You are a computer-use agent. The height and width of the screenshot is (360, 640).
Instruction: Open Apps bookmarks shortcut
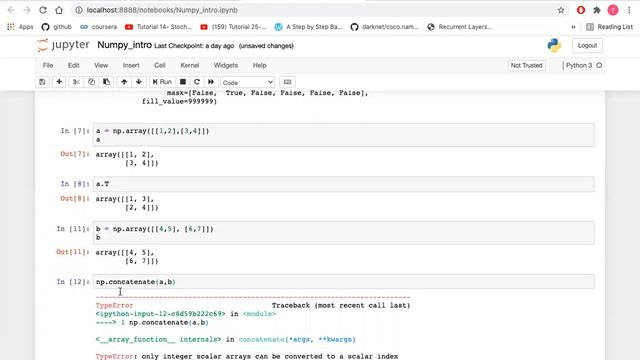click(x=20, y=27)
